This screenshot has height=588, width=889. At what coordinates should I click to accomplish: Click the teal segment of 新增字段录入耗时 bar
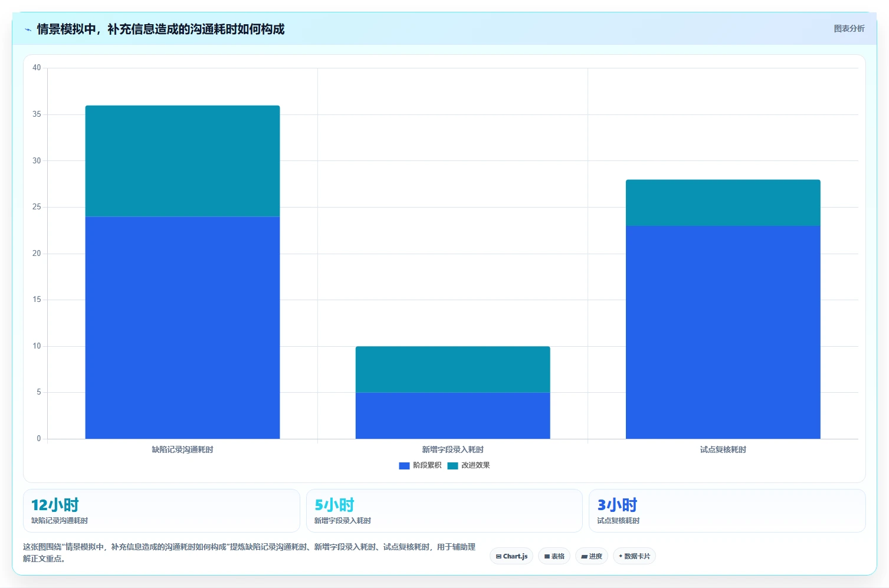[452, 369]
